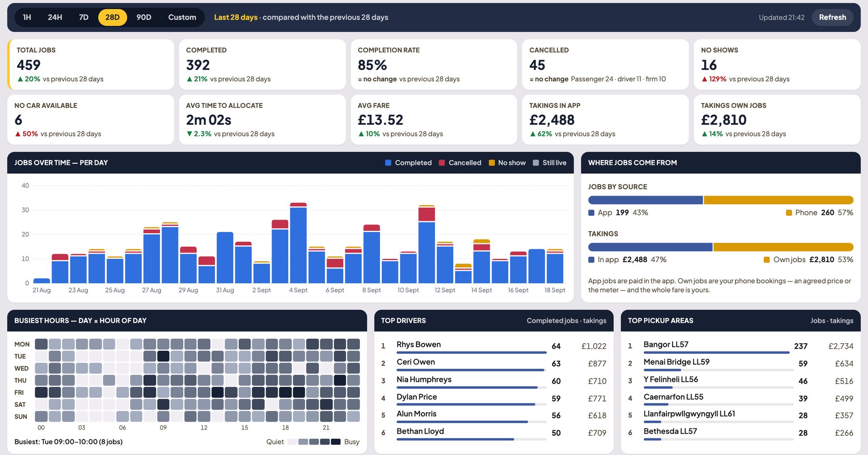Screen dimensions: 868x455
Task: Select the 1H time range tab
Action: pos(27,17)
